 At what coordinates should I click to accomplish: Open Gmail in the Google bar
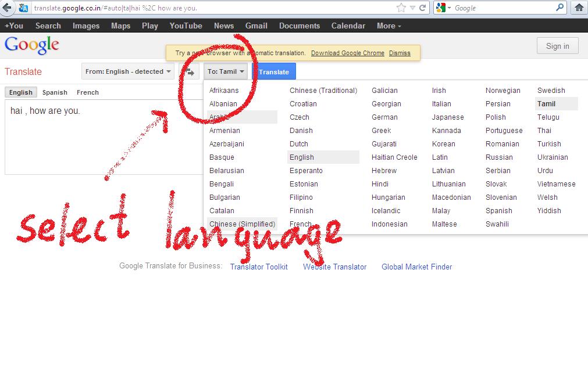256,26
